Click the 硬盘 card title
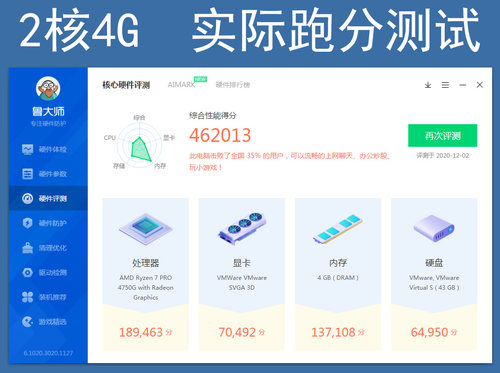This screenshot has height=373, width=500. (x=434, y=263)
